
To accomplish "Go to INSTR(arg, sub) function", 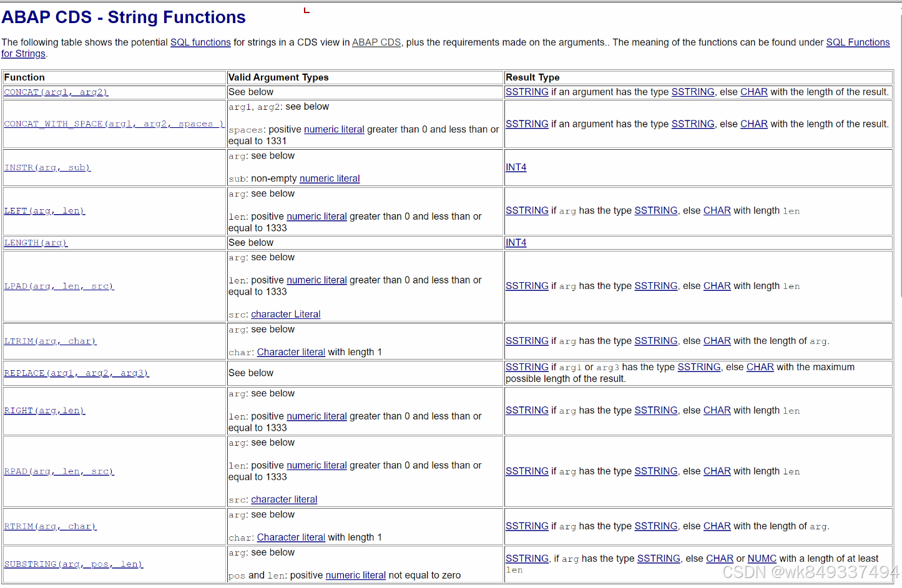I will pyautogui.click(x=47, y=168).
